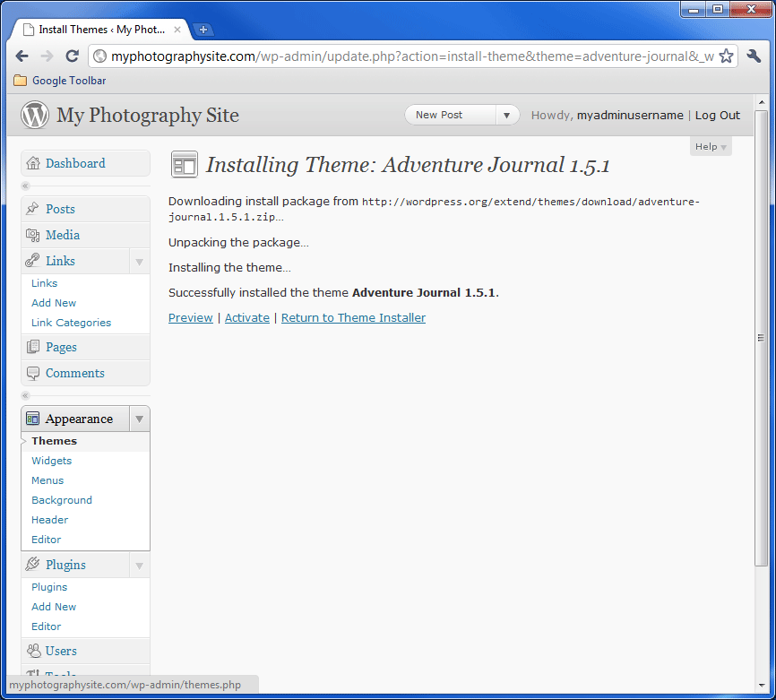The width and height of the screenshot is (776, 700).
Task: Click the vertical scrollbar thumb
Action: (x=761, y=338)
